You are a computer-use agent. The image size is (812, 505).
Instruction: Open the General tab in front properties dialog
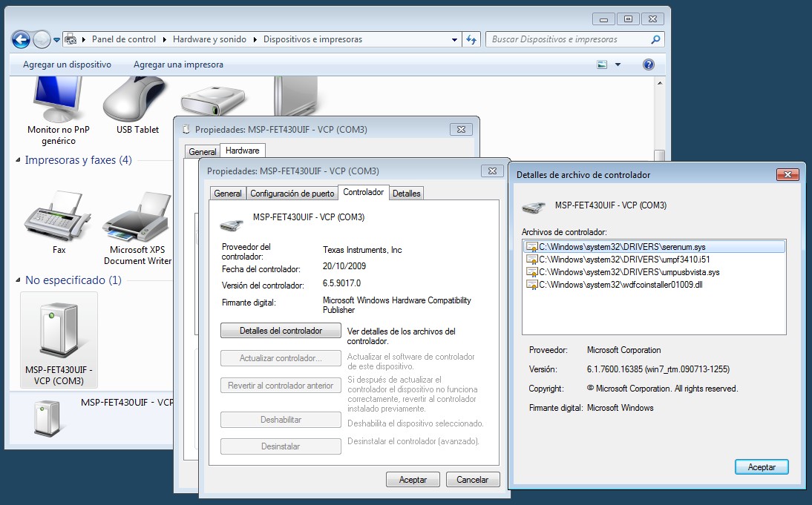228,193
